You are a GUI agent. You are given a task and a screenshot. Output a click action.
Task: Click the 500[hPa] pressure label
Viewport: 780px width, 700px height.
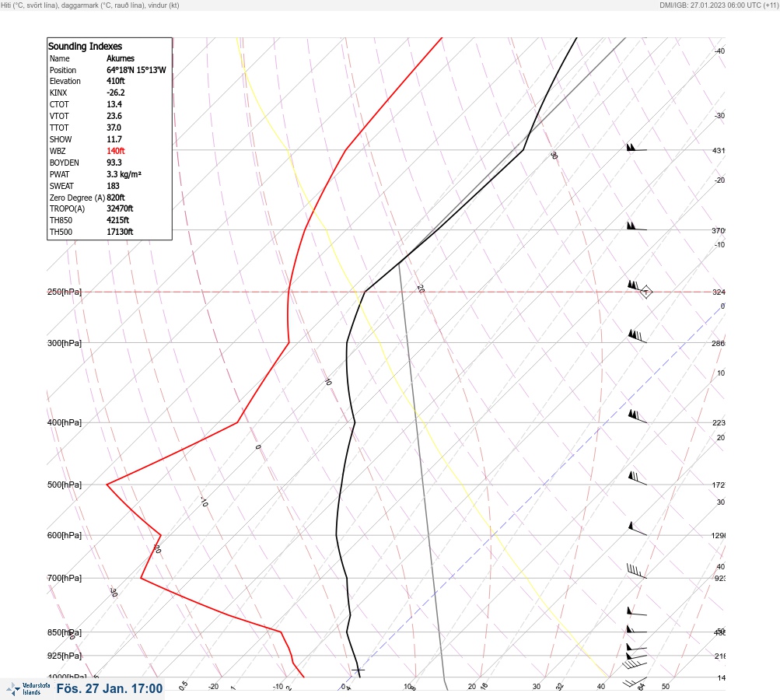click(65, 485)
